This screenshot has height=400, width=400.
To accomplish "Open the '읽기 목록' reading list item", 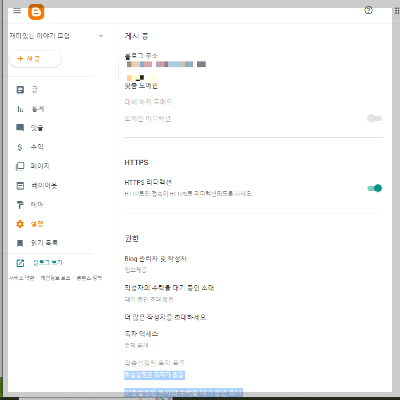I will [44, 243].
